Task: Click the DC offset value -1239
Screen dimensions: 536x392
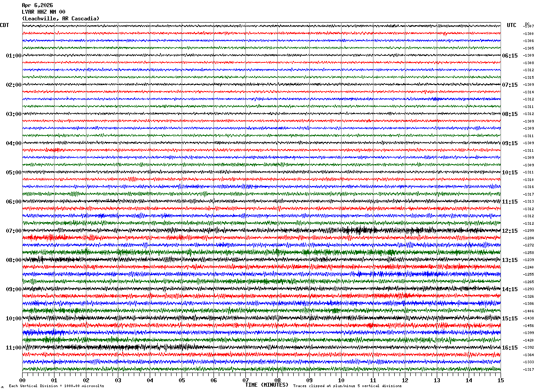Action: point(528,260)
